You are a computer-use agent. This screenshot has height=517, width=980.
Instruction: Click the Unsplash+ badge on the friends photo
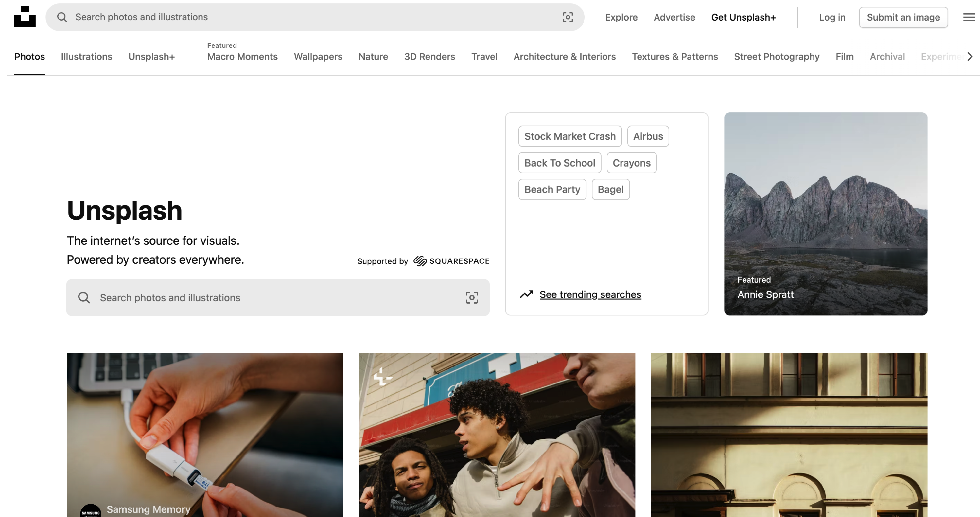(x=382, y=377)
